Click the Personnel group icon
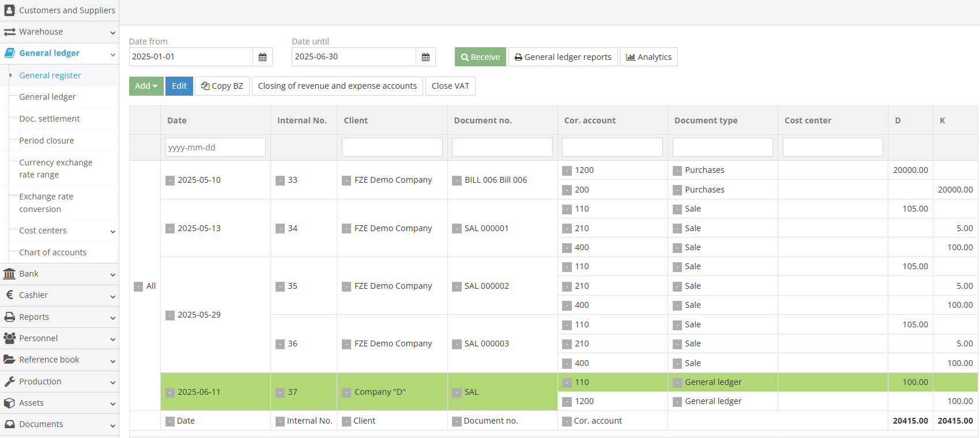Screen dimensions: 980x438 [x=9, y=338]
